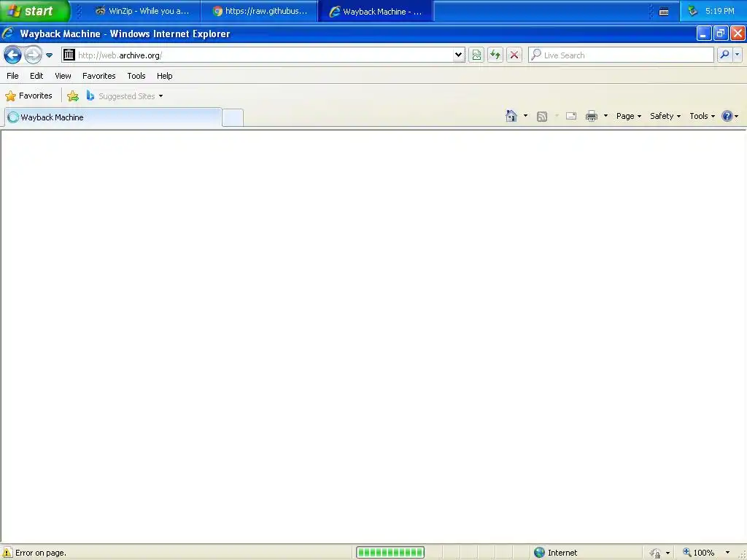Click the Error on page status text

[41, 553]
